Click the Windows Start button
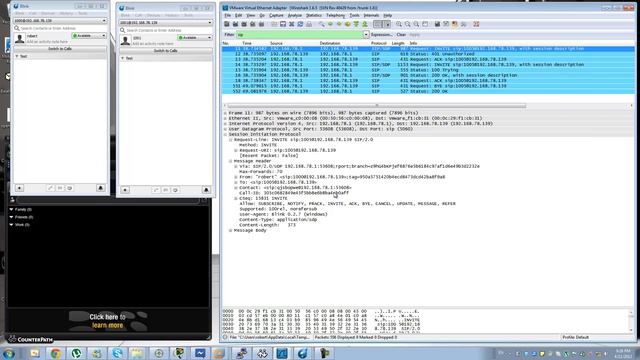The width and height of the screenshot is (640, 360). tap(9, 353)
